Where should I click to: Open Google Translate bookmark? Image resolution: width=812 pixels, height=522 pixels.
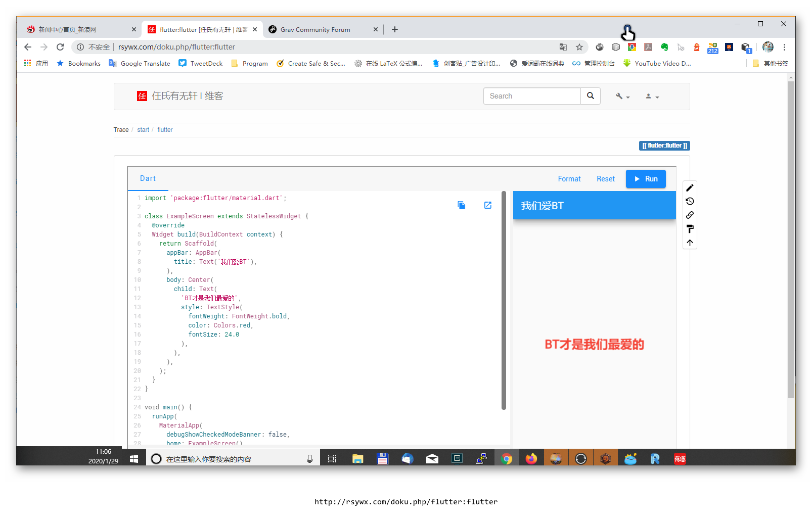(140, 63)
